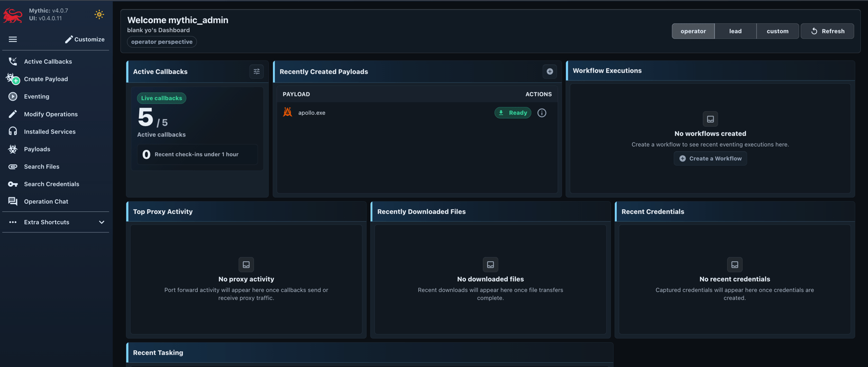Expand the Extra Shortcuts chevron
The width and height of the screenshot is (868, 367).
(x=102, y=222)
